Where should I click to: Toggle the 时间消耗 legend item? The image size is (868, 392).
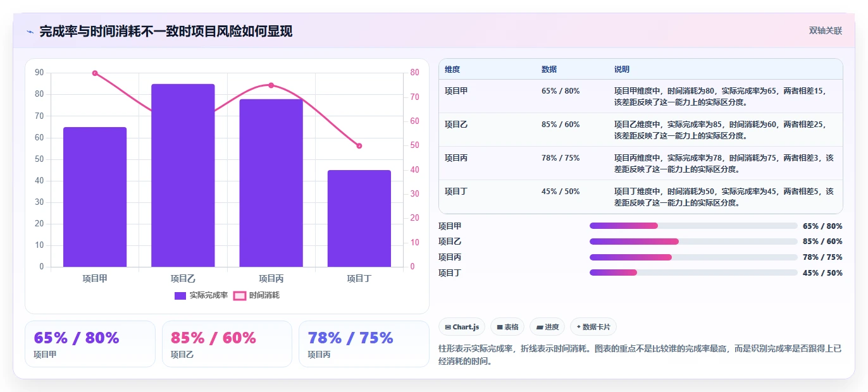256,295
